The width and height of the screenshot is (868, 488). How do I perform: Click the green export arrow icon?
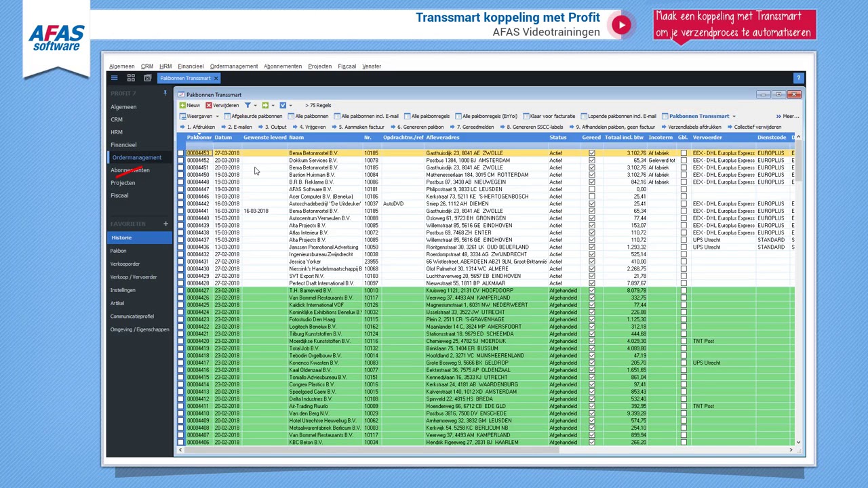point(265,105)
